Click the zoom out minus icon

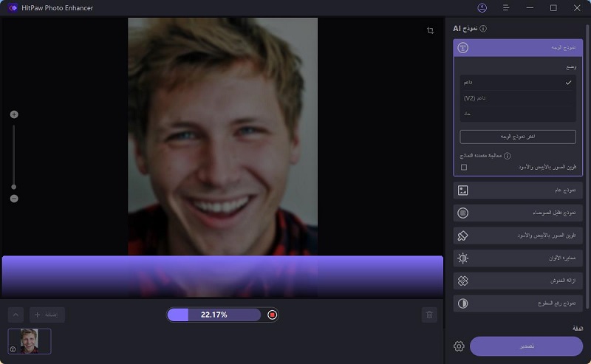14,199
